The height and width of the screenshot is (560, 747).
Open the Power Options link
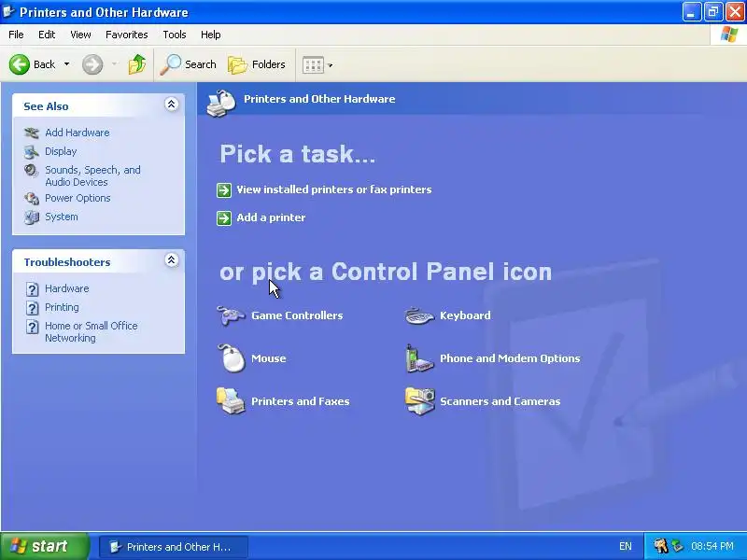[78, 198]
